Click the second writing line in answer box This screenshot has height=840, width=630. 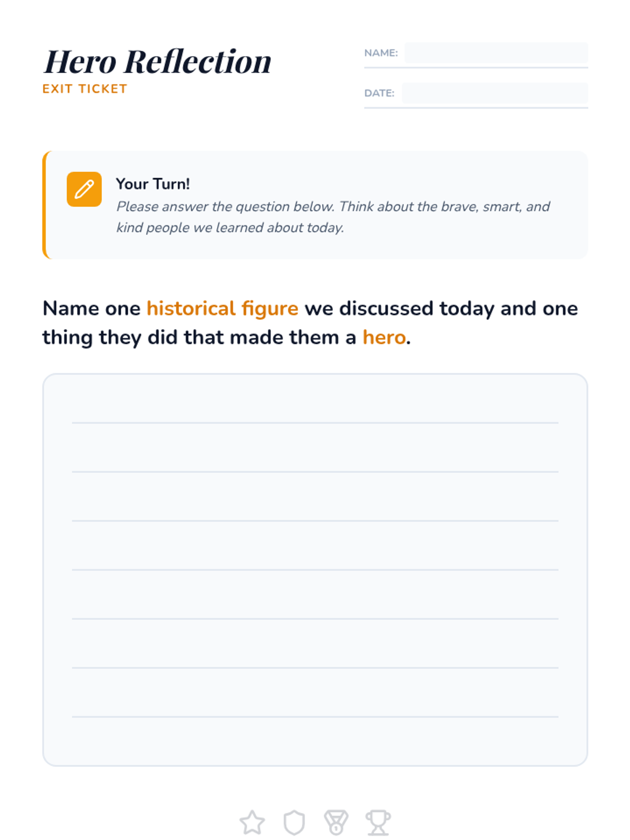315,471
